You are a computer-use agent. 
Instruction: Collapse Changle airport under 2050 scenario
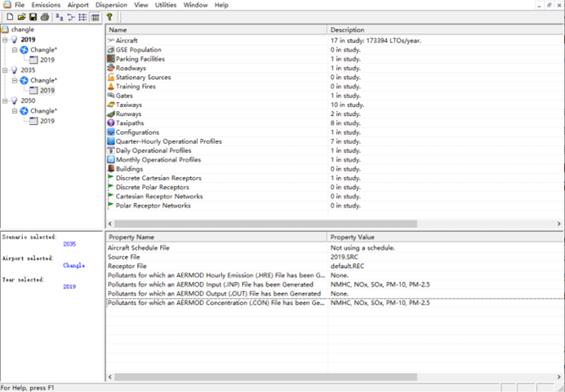pos(15,111)
